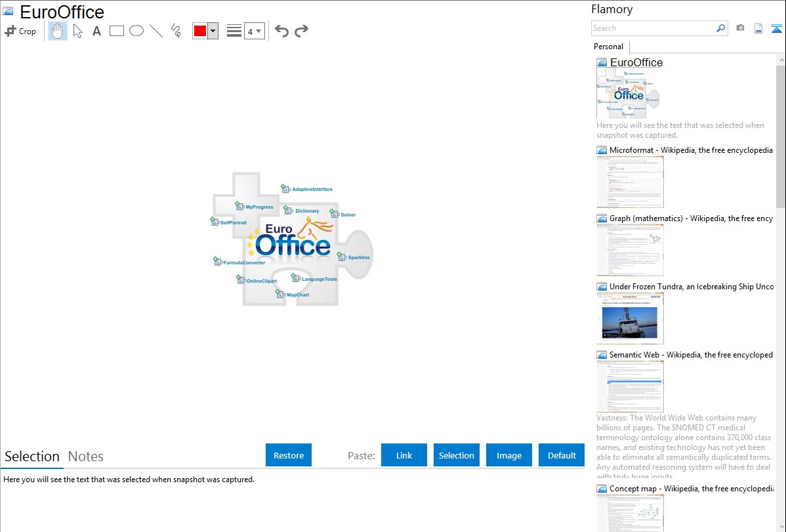
Task: Click the Restore button
Action: [x=289, y=455]
